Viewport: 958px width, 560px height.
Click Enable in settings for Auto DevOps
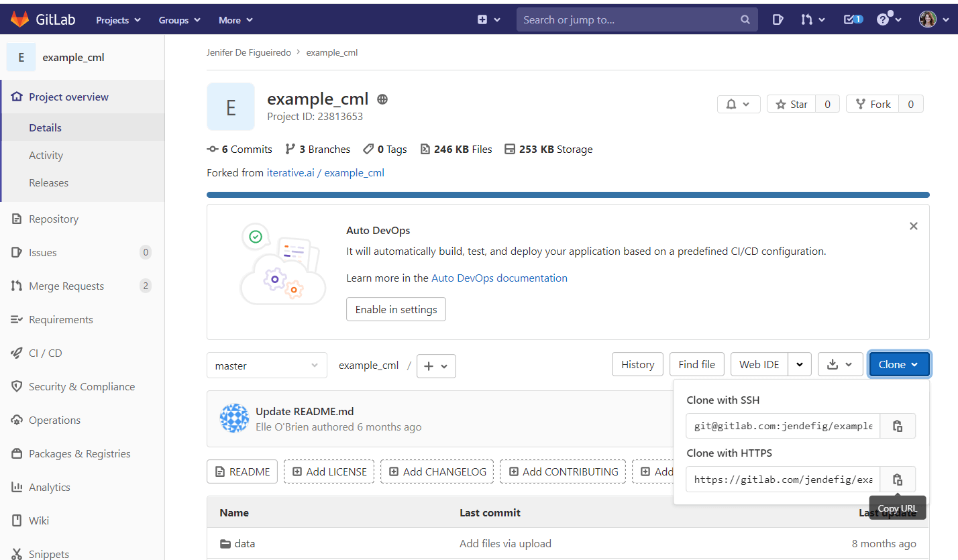point(396,309)
